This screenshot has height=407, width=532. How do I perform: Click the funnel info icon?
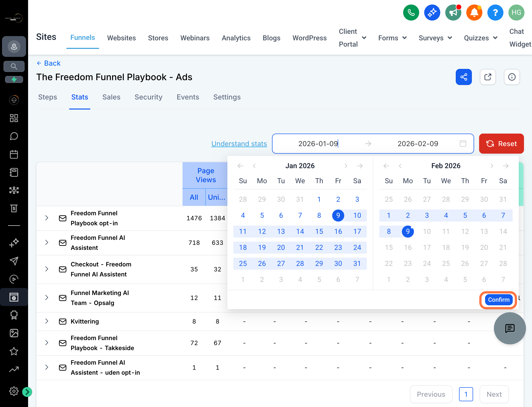tap(512, 77)
